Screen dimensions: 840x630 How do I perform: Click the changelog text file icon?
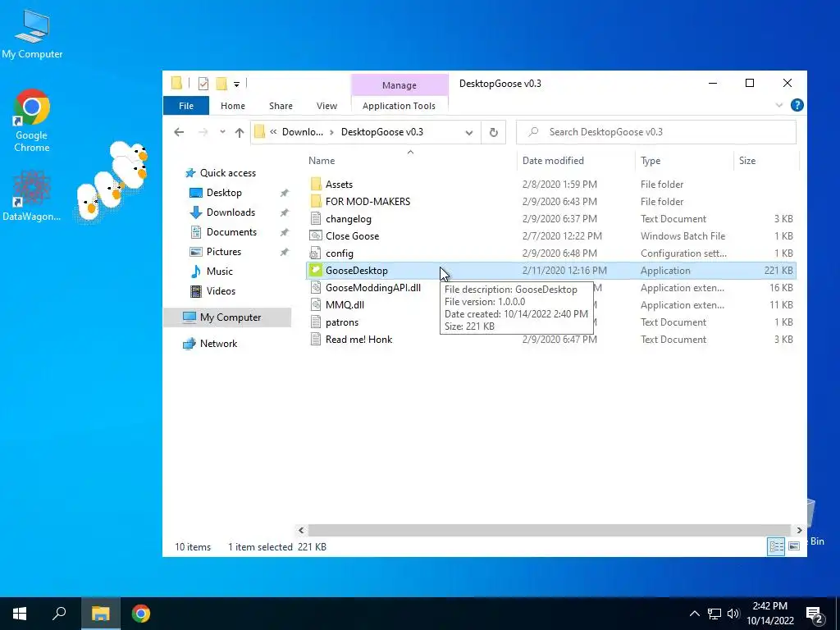pyautogui.click(x=316, y=218)
